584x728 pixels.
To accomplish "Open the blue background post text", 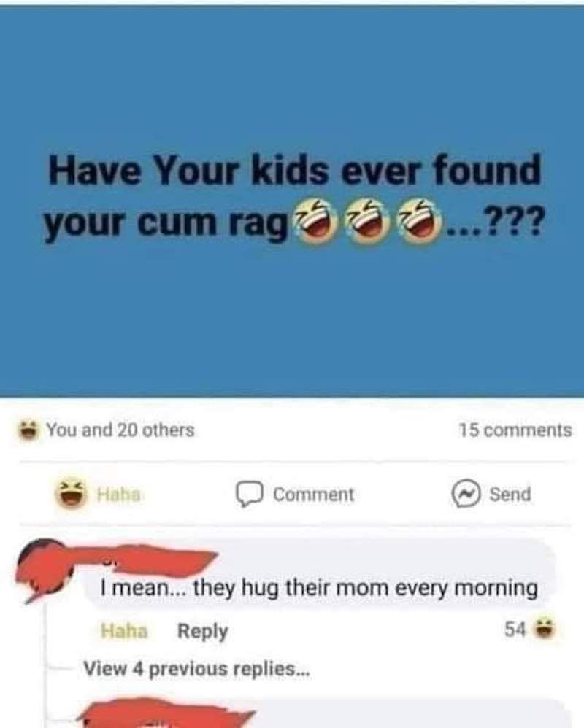I will coord(293,198).
